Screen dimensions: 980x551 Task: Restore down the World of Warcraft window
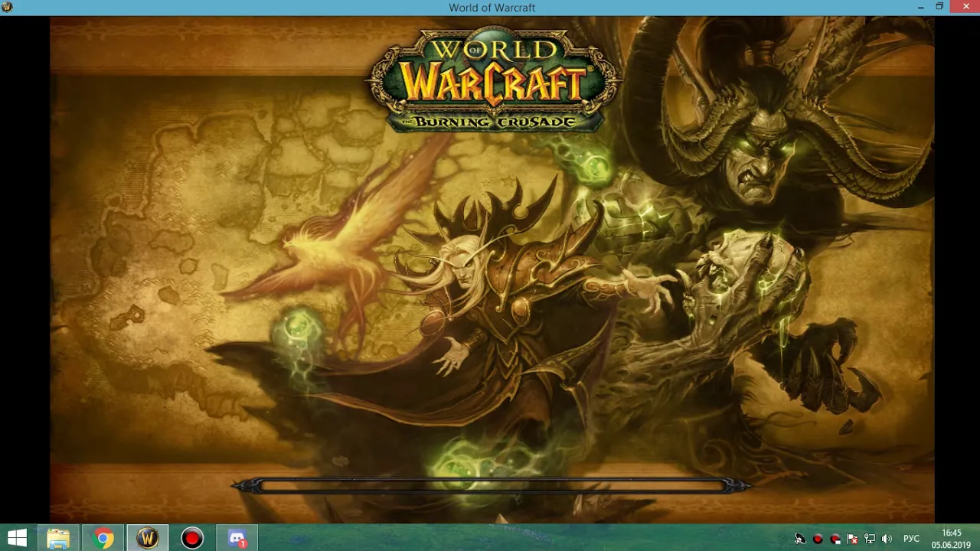point(939,7)
